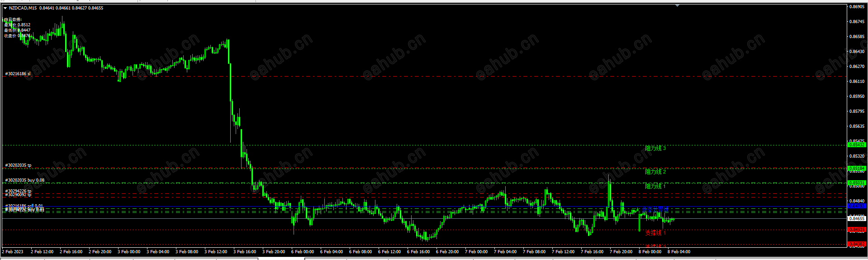868x260 pixels.
Task: Click the NZDCAD,M15 chart title text
Action: pyautogui.click(x=23, y=8)
